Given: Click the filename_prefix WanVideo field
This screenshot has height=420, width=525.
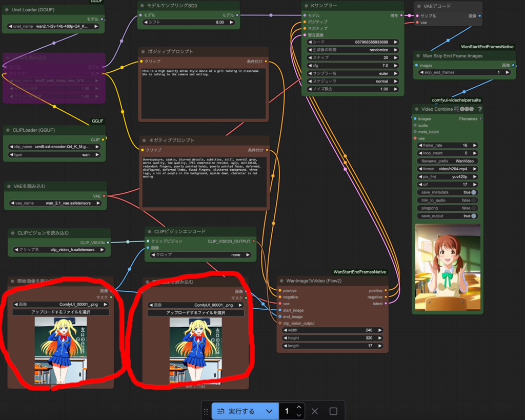Looking at the screenshot, I should point(447,161).
